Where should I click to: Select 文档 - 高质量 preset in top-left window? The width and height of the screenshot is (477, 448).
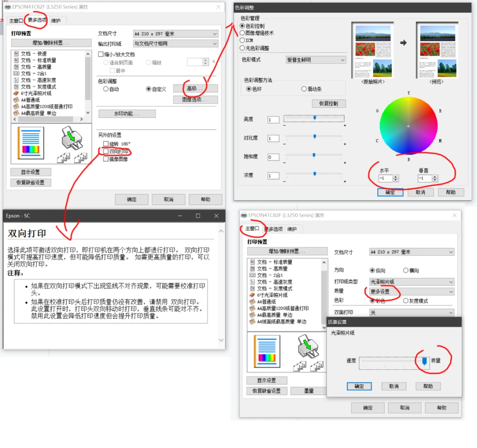click(33, 67)
